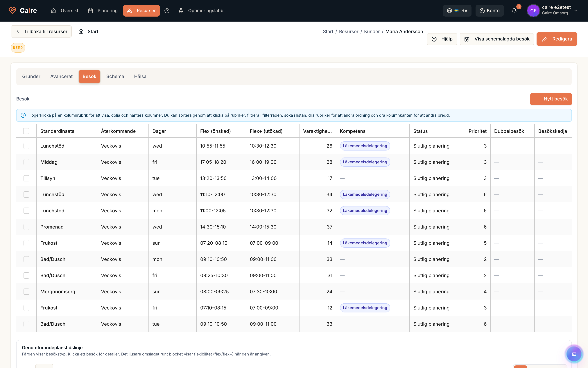Go to Översikt in top navigation

(x=65, y=11)
